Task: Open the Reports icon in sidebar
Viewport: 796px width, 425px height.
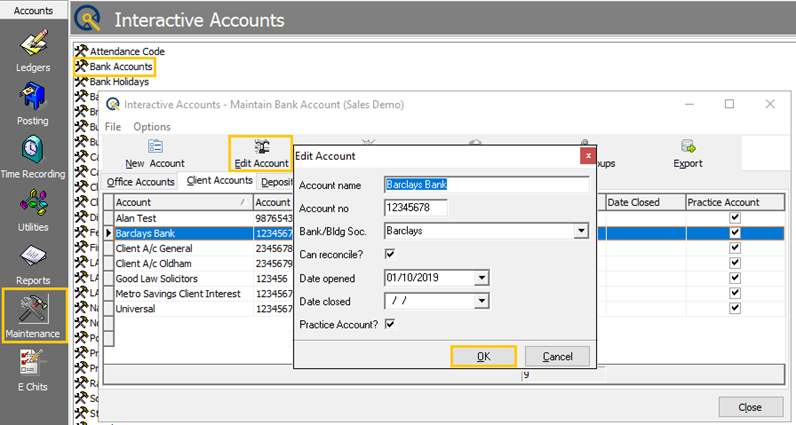Action: tap(33, 257)
